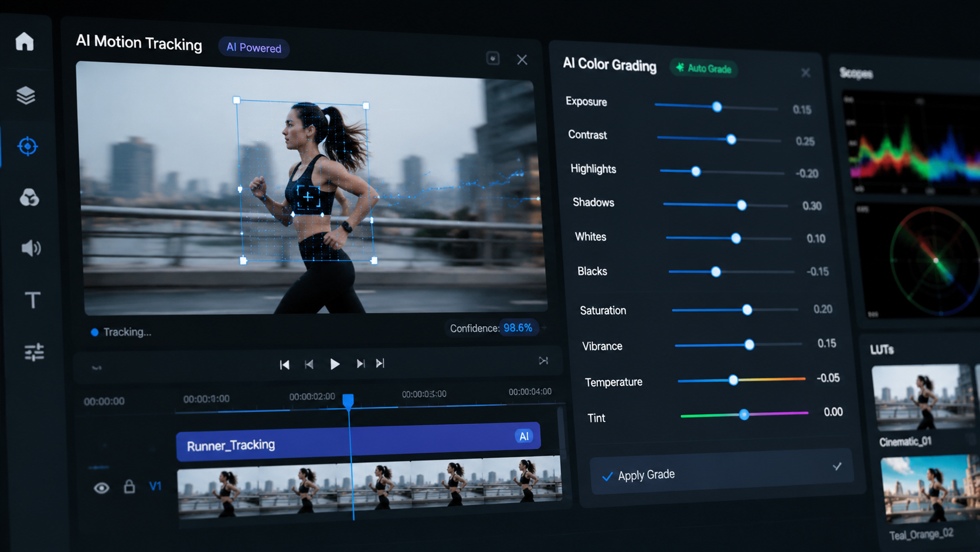980x552 pixels.
Task: Go to the Home sidebar icon
Action: point(25,42)
